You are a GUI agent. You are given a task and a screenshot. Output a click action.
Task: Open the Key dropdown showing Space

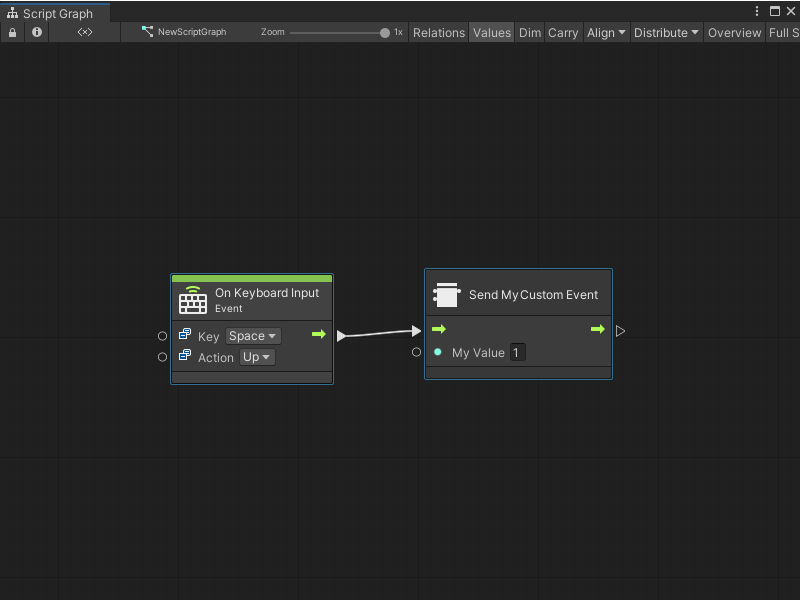click(252, 336)
